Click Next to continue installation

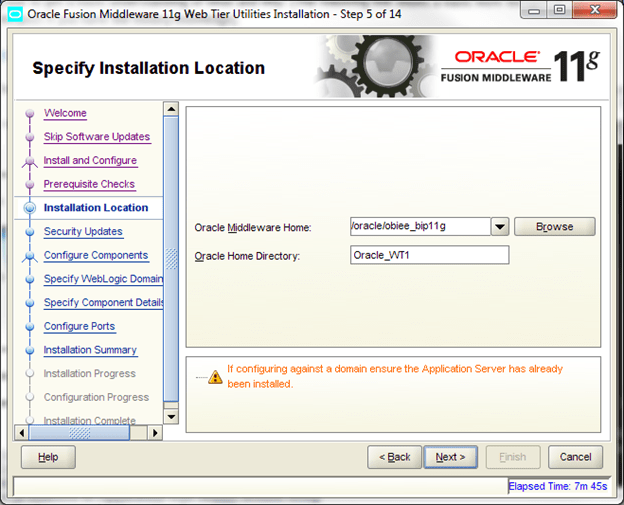point(451,457)
